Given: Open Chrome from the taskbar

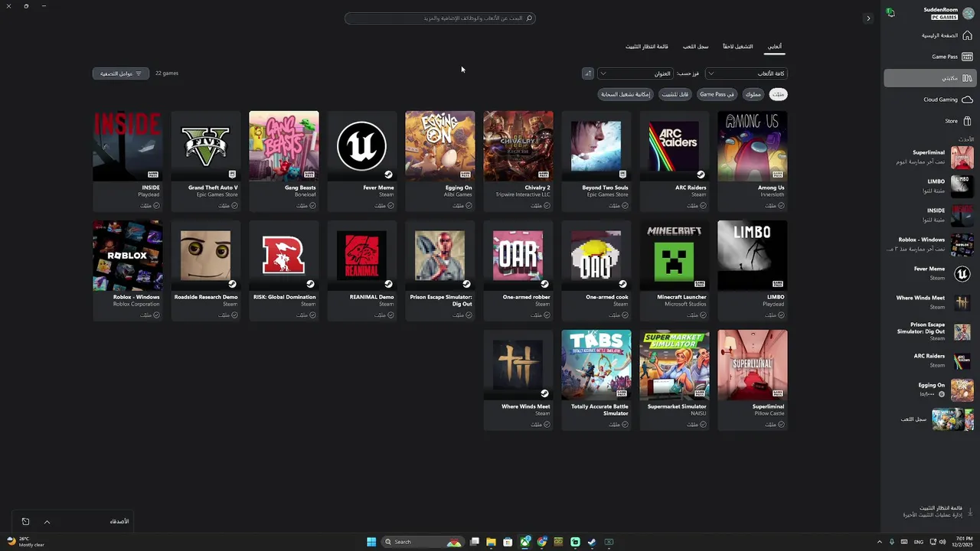Looking at the screenshot, I should (x=541, y=542).
